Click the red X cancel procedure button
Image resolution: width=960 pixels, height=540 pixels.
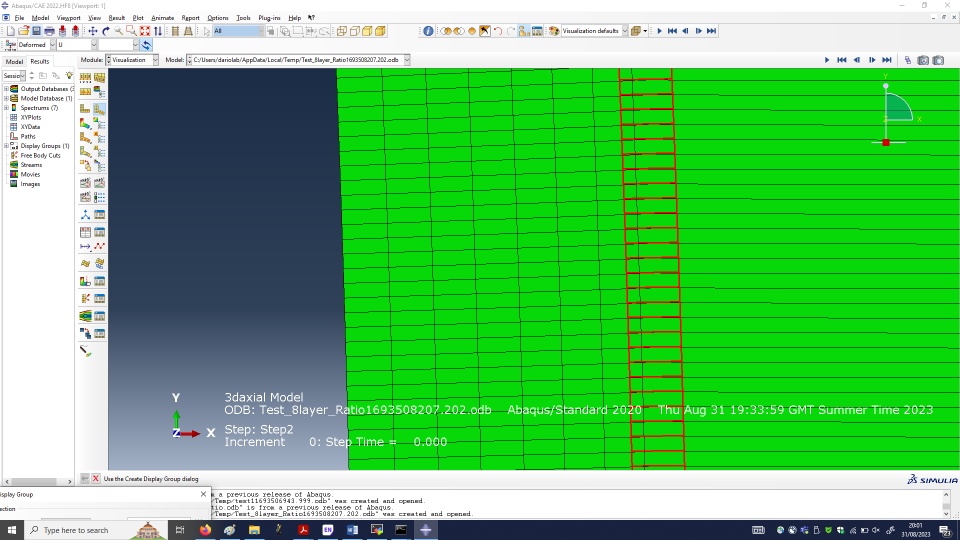(x=96, y=479)
